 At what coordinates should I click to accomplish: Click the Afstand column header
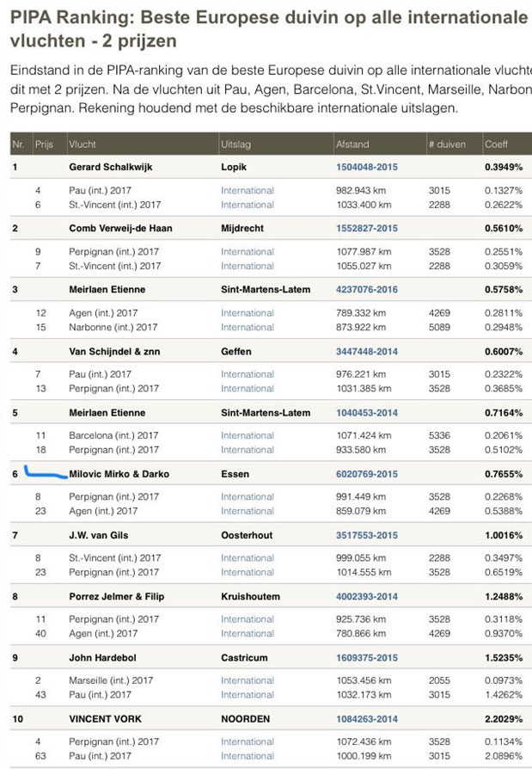(349, 145)
